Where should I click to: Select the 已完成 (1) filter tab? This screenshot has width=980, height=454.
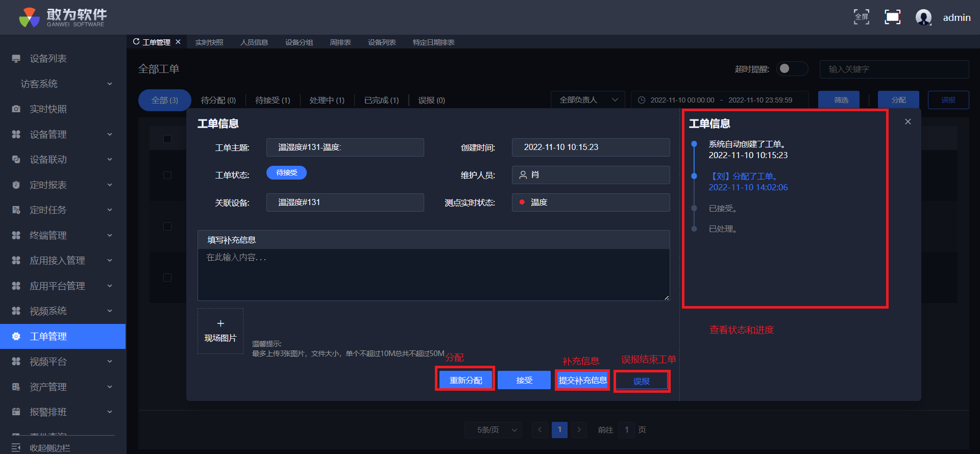382,100
